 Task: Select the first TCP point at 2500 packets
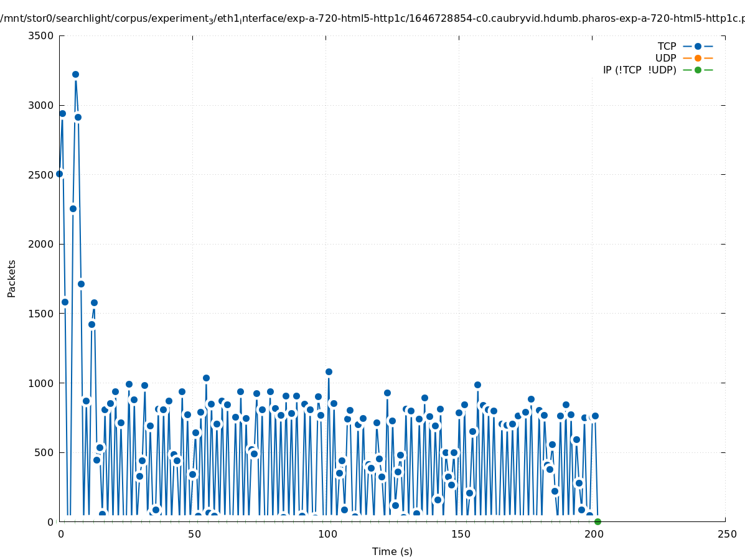(60, 174)
